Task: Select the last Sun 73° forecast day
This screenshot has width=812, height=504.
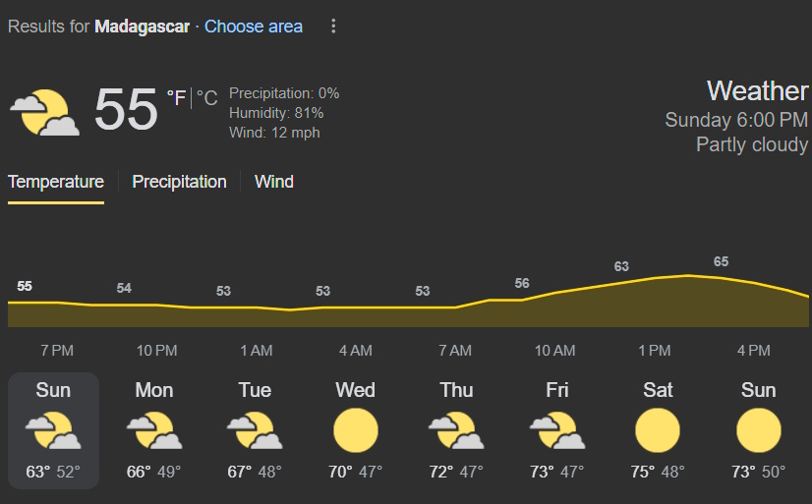Action: coord(758,430)
